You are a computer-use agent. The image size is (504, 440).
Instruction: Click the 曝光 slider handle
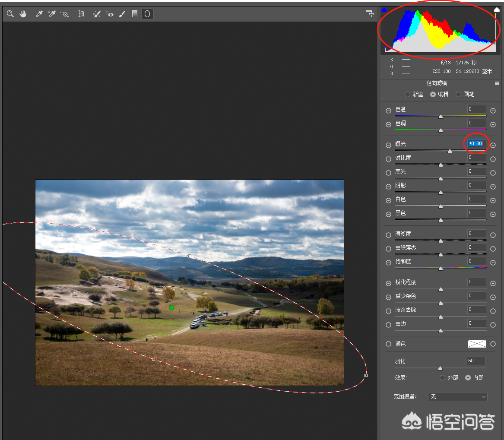tap(450, 151)
